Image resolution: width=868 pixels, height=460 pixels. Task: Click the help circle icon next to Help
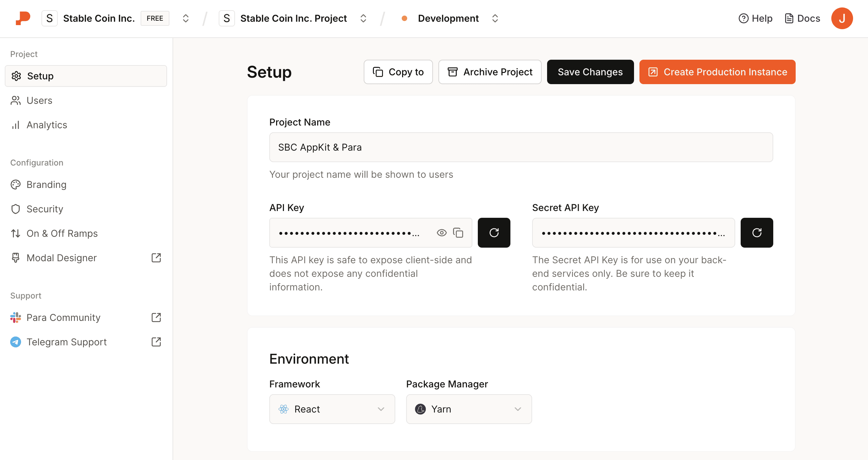click(743, 18)
